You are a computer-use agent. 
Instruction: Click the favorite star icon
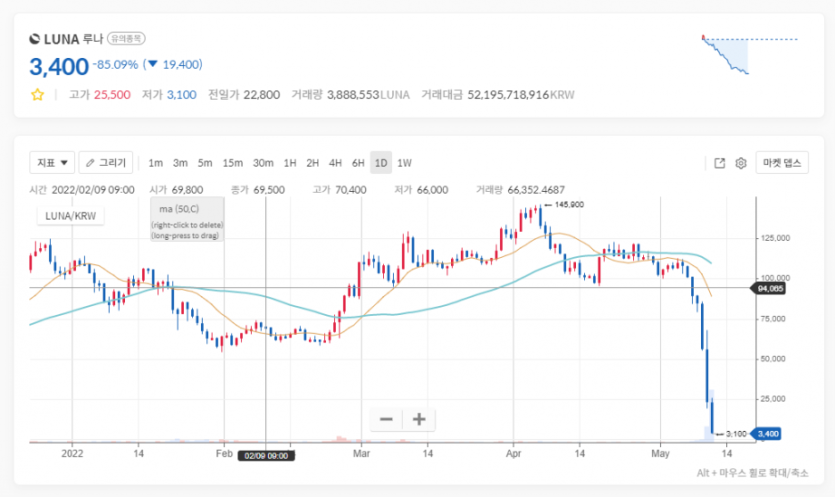38,95
